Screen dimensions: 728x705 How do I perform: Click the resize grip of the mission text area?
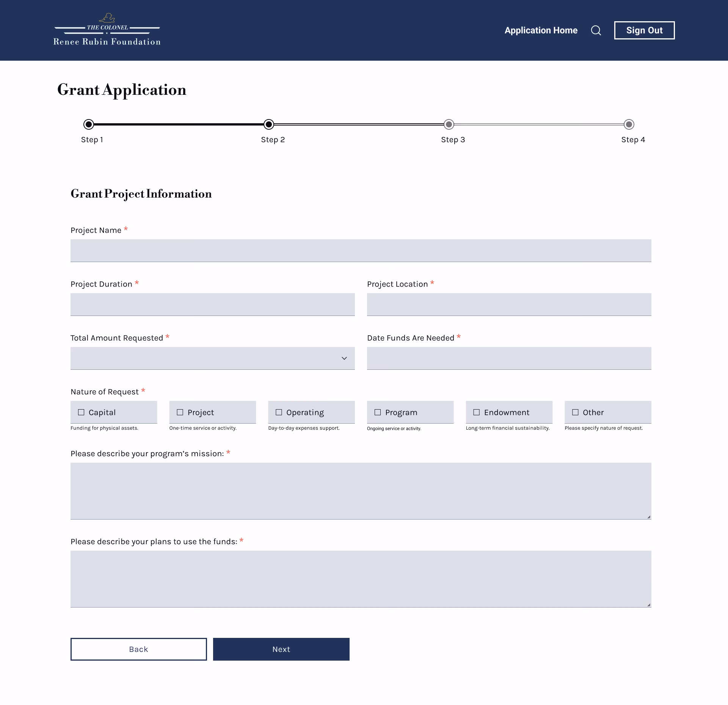pyautogui.click(x=649, y=517)
